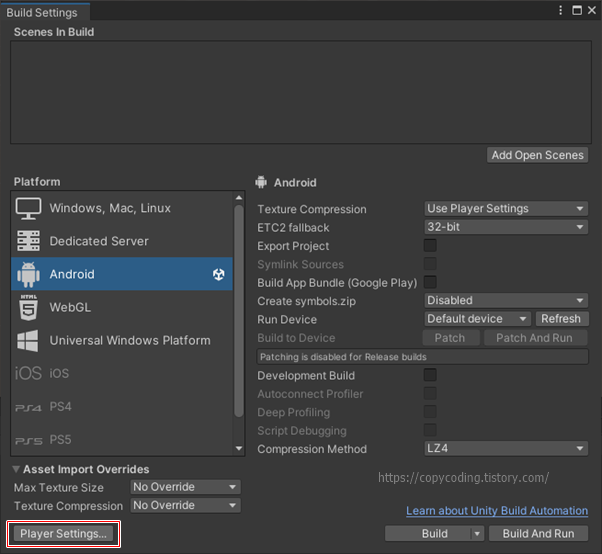Click the Build And Run button

pyautogui.click(x=538, y=534)
